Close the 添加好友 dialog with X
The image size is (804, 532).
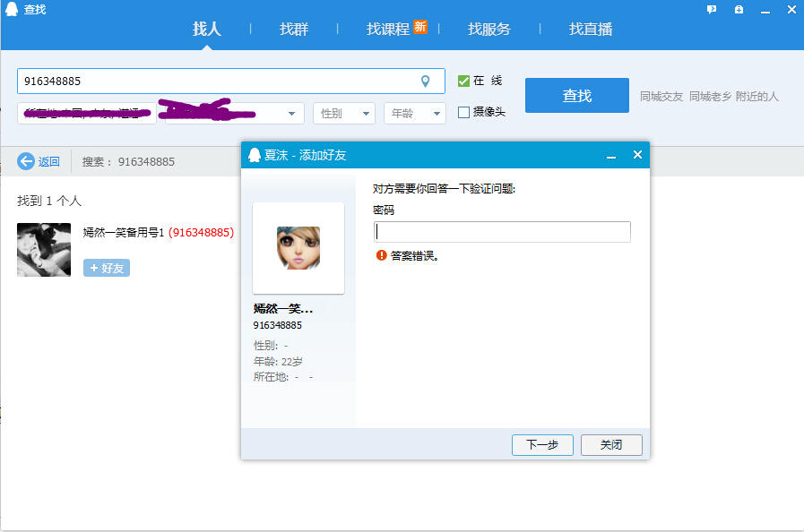pos(637,155)
